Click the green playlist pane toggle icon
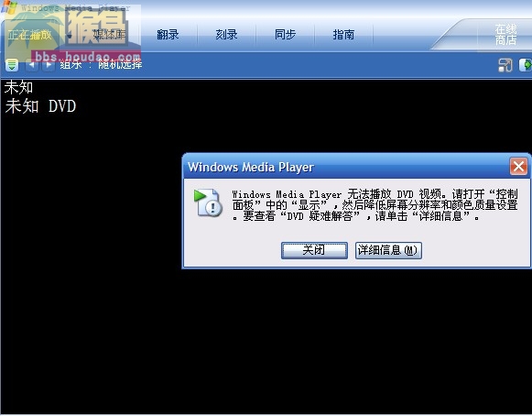Viewport: 532px width, 416px height. [526, 65]
